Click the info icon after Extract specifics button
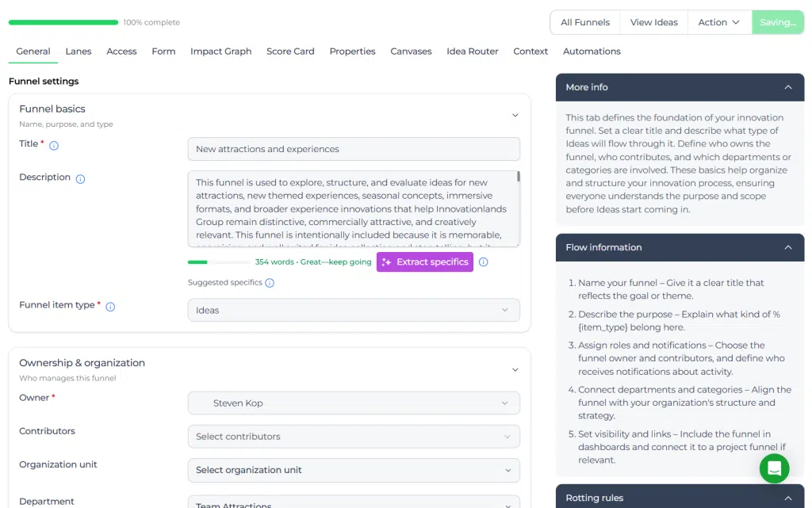This screenshot has height=508, width=812. [x=483, y=262]
